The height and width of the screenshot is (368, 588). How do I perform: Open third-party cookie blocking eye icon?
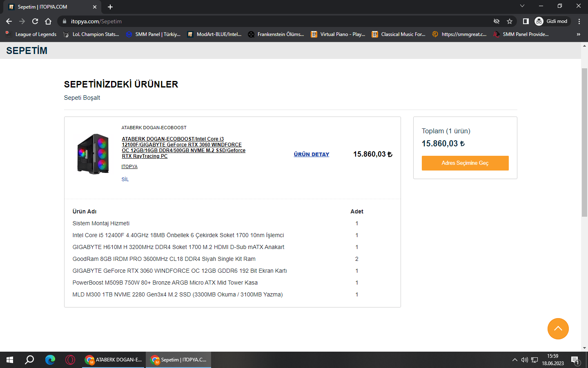(497, 21)
